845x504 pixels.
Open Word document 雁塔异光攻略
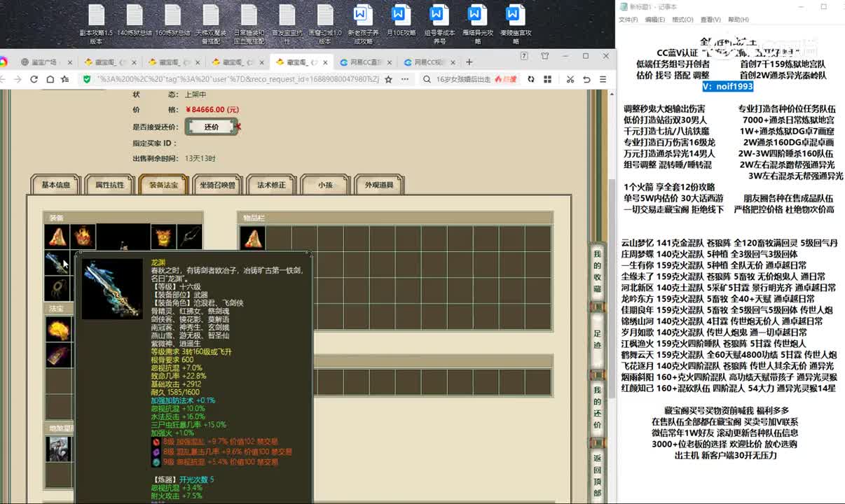[476, 24]
